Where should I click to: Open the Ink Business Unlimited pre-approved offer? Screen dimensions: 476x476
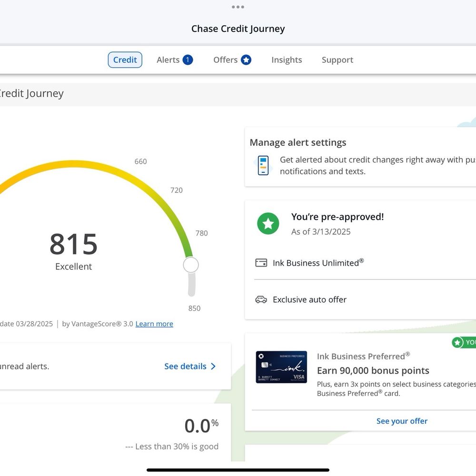coord(318,263)
